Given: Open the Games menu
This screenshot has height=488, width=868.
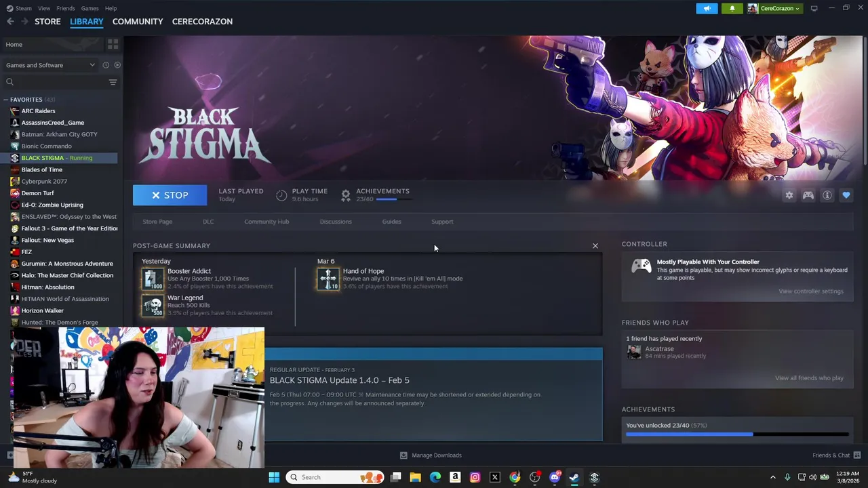Looking at the screenshot, I should [90, 8].
